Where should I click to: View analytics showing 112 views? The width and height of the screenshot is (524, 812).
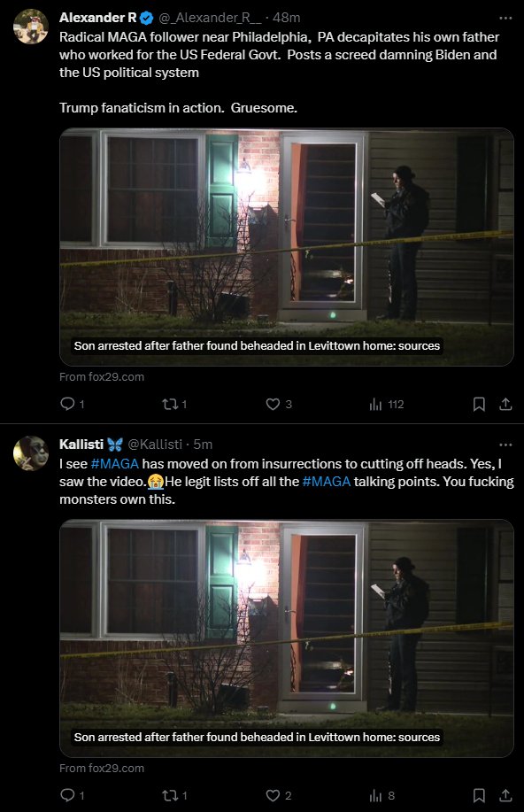[x=386, y=405]
